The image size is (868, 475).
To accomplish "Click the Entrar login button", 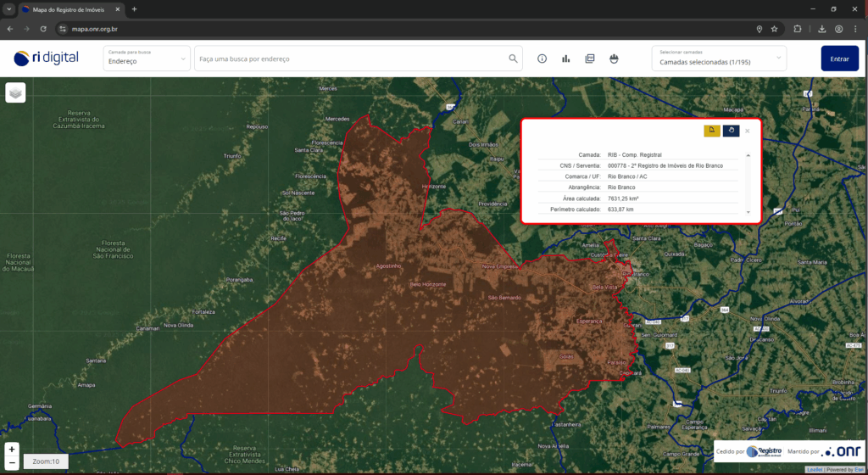I will [x=839, y=59].
